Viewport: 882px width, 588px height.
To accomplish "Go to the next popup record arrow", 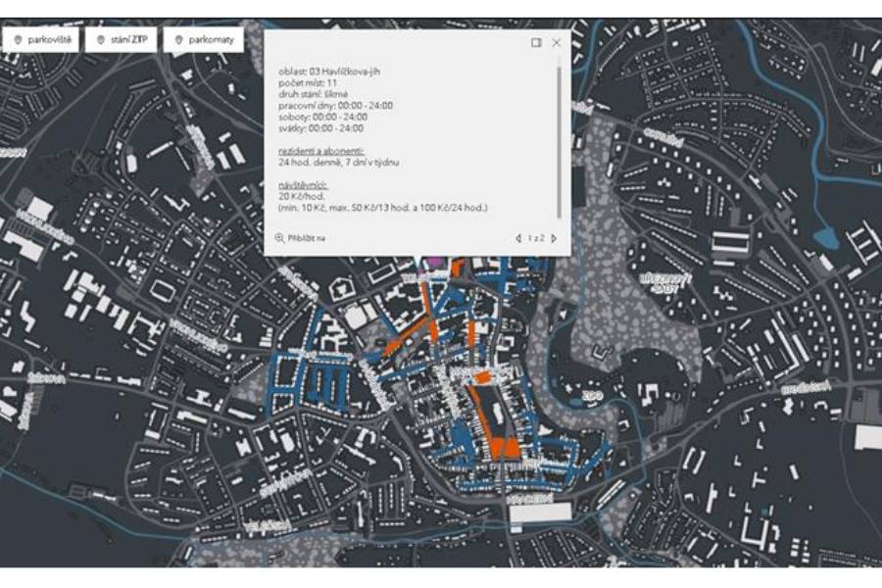I will [554, 238].
